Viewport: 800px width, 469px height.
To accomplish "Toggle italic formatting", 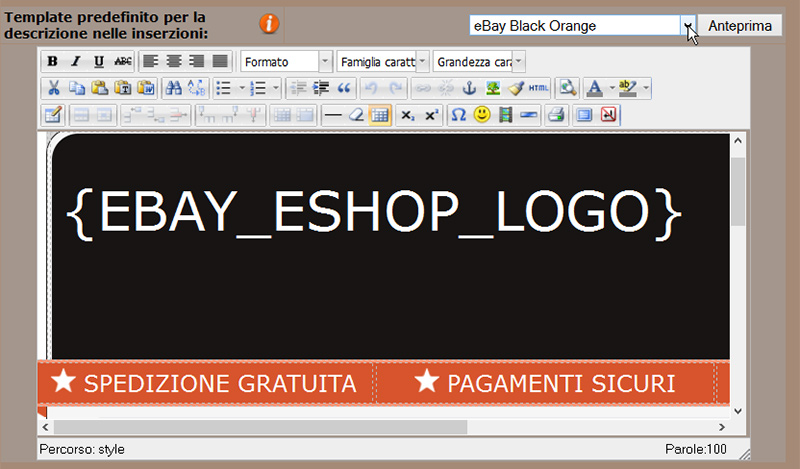I will (x=76, y=62).
